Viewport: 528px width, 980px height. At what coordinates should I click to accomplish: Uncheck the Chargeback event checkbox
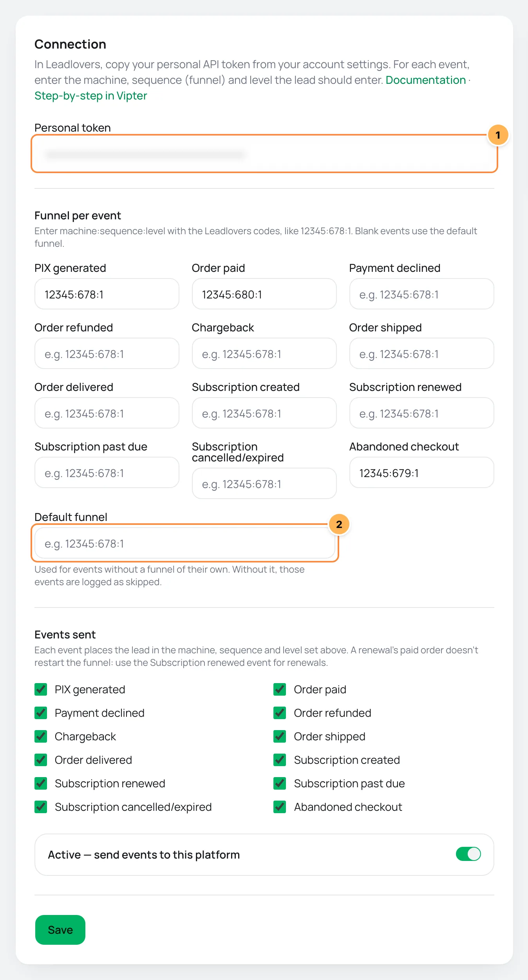[41, 736]
